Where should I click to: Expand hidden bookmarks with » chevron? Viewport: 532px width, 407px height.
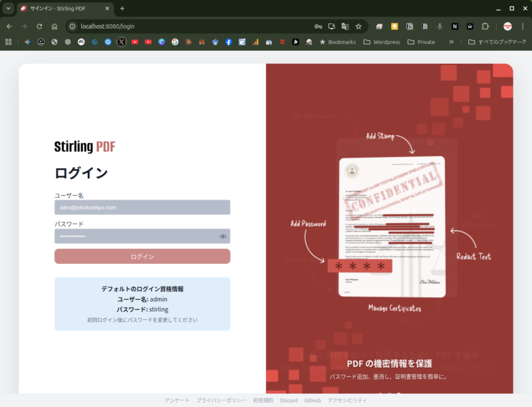pos(452,42)
